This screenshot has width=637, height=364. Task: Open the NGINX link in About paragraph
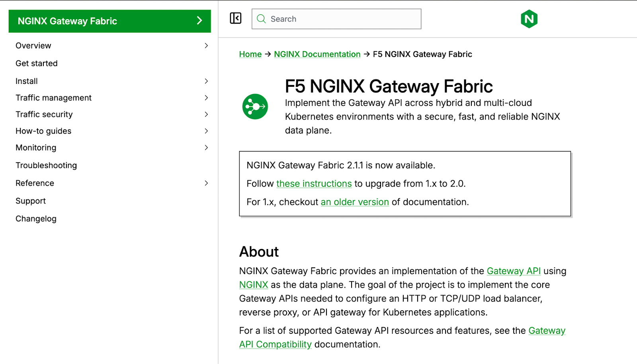[x=254, y=285]
